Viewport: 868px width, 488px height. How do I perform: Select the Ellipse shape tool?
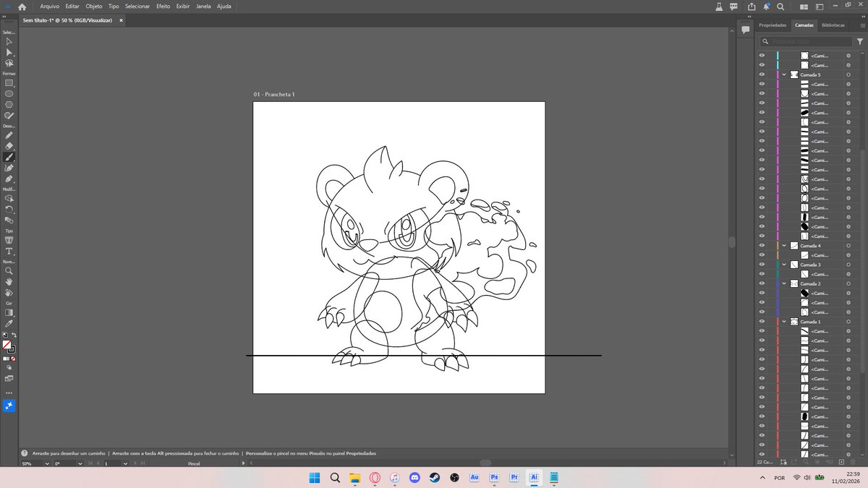pos(9,94)
